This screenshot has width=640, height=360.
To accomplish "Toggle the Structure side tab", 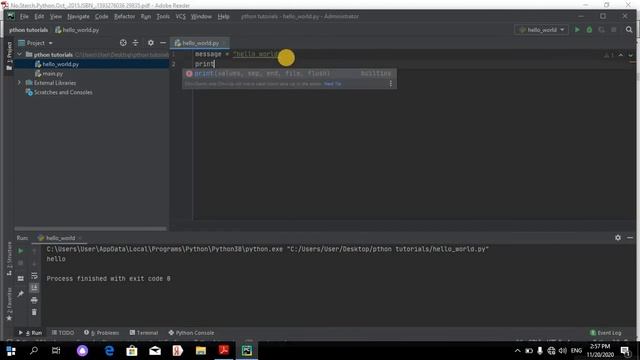I will pos(9,259).
